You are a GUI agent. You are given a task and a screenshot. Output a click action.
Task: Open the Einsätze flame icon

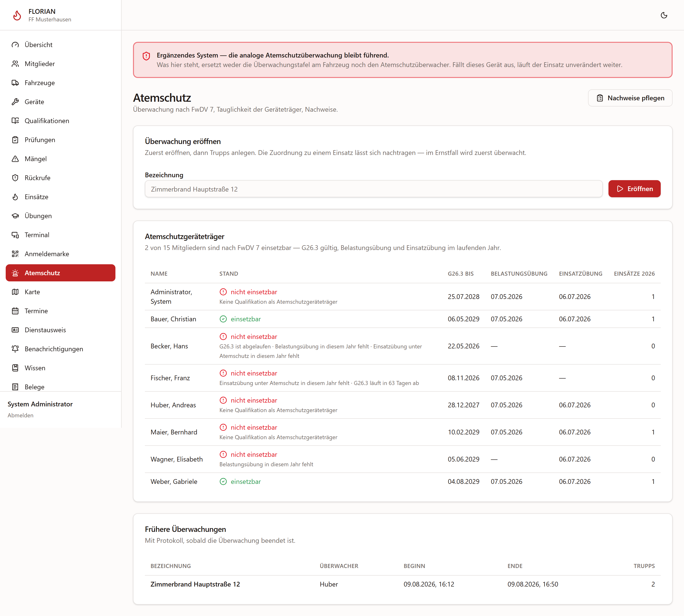coord(15,197)
